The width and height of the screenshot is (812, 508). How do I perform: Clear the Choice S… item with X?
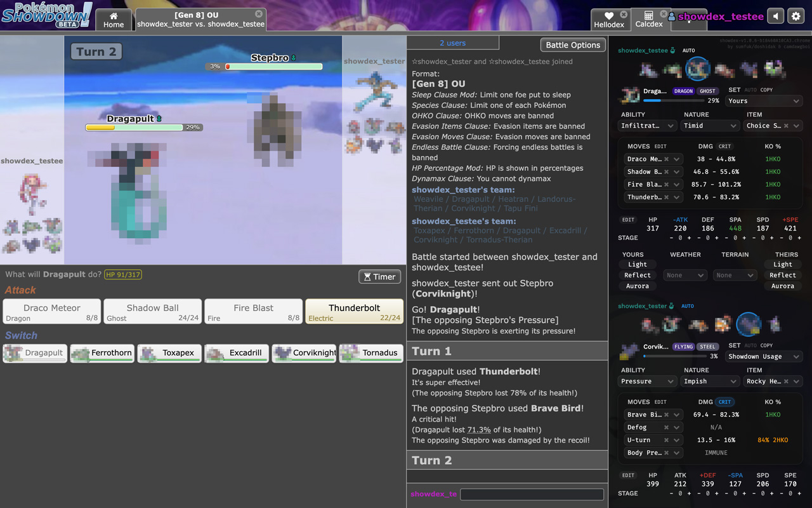787,126
